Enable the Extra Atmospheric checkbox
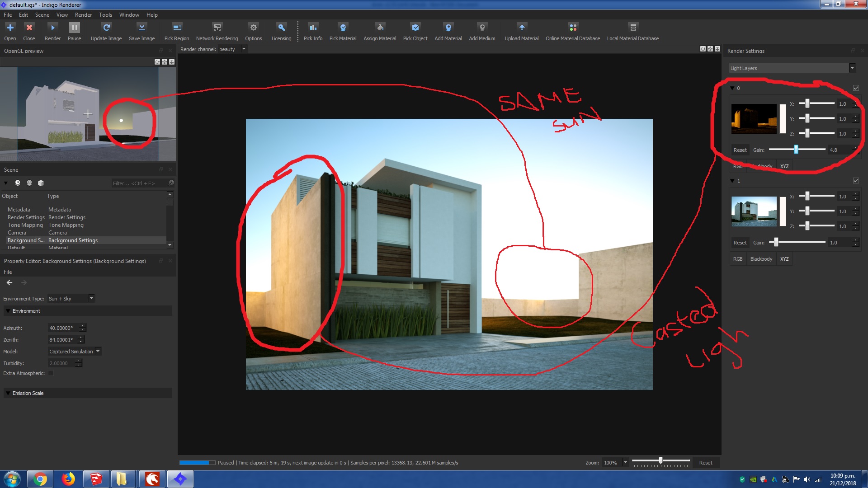The height and width of the screenshot is (488, 868). click(x=51, y=373)
